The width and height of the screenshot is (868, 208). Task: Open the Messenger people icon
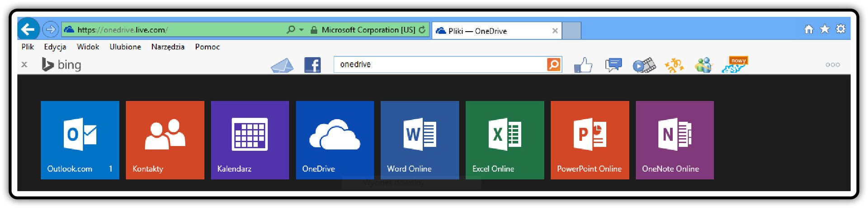(x=703, y=65)
